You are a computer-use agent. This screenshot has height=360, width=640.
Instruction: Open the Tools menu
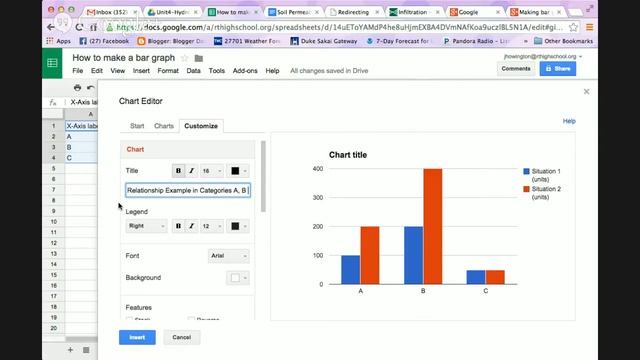pos(217,71)
